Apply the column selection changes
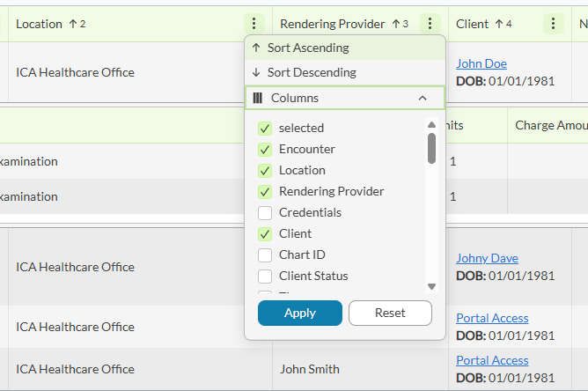Screen dimensions: 588x391 tap(299, 313)
